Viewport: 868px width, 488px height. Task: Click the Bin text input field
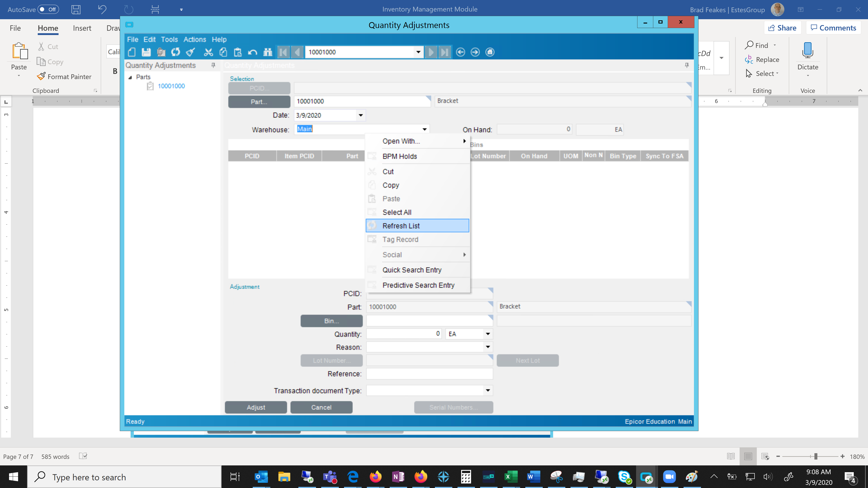[x=429, y=321]
